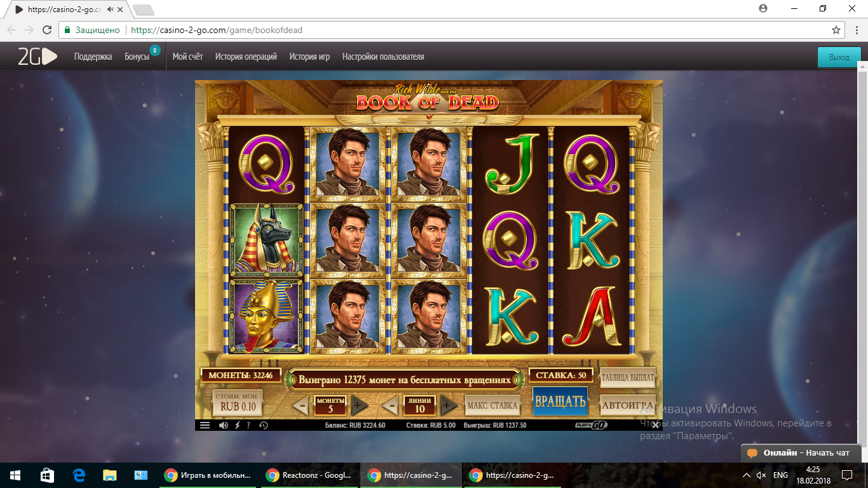Open a new browser tab
Screen dimensions: 868x488
pos(144,10)
